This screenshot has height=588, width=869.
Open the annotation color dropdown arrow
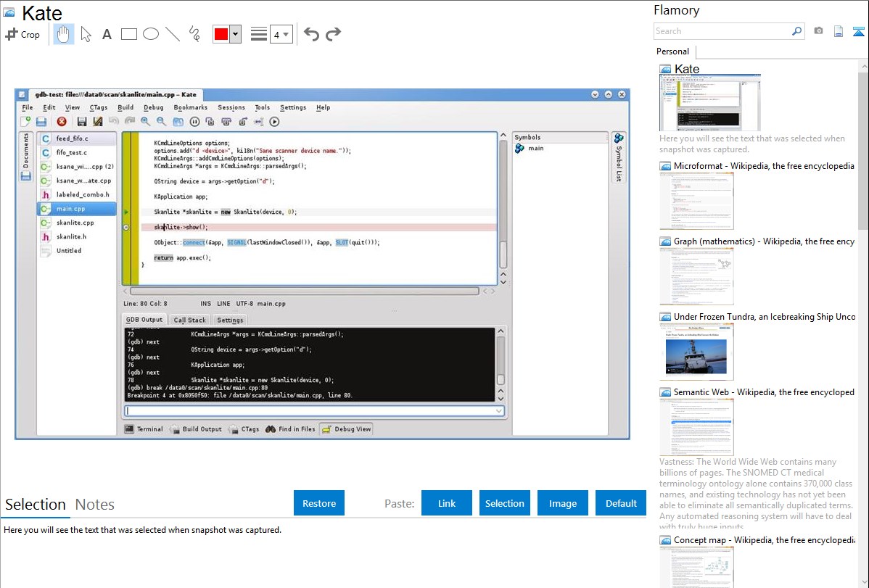tap(236, 34)
